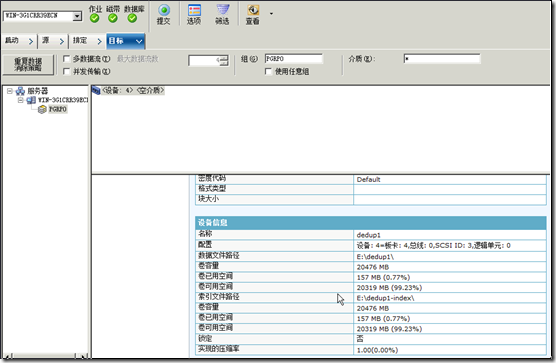Click the E:\dedup1\ data file path value
The width and height of the screenshot is (556, 363).
[375, 256]
